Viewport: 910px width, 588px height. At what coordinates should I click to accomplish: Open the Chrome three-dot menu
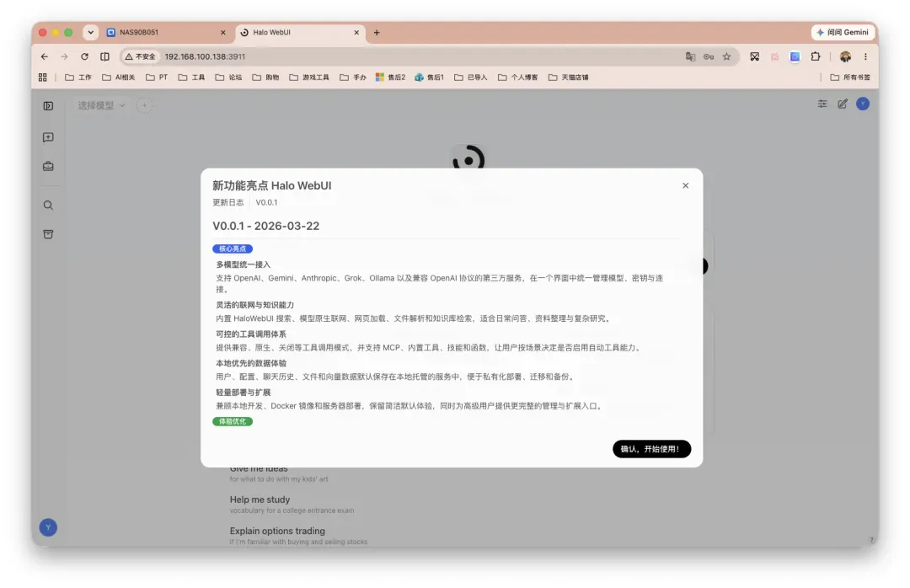pyautogui.click(x=865, y=57)
